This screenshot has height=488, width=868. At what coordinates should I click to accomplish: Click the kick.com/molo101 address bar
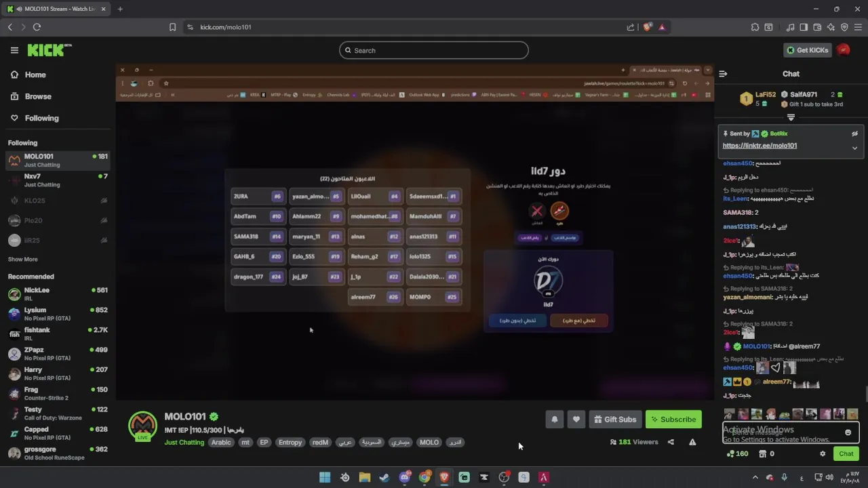pyautogui.click(x=407, y=27)
